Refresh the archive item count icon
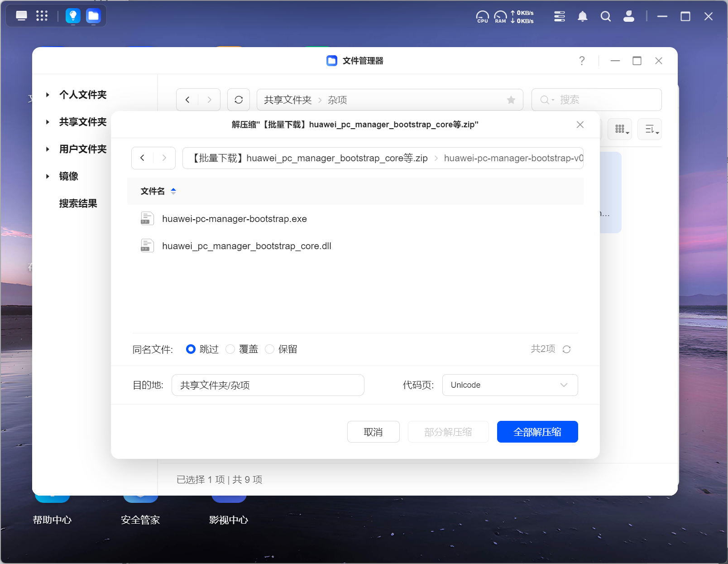This screenshot has width=728, height=564. [x=566, y=349]
